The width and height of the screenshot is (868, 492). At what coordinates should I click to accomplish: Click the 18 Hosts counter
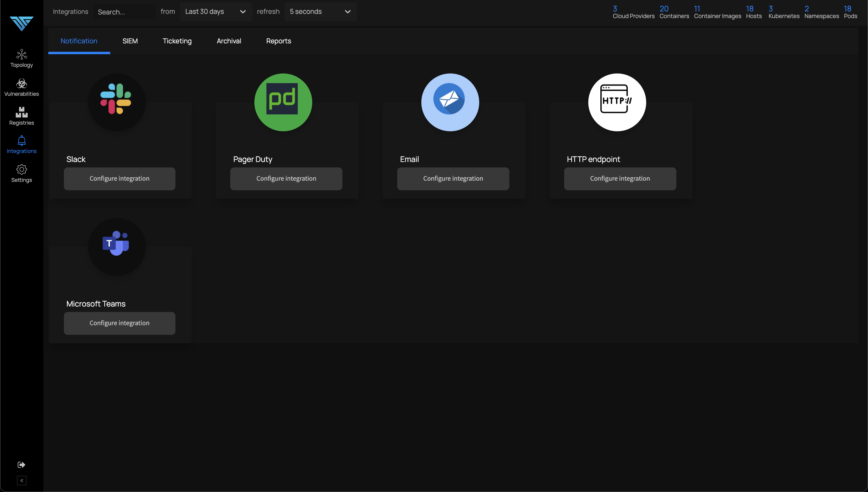point(754,12)
